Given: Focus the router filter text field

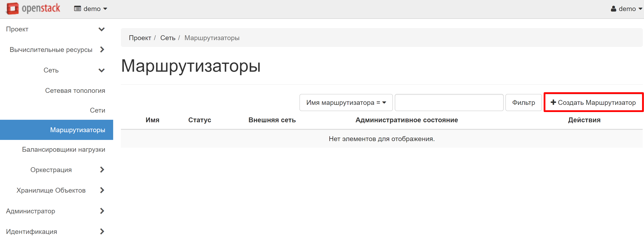Looking at the screenshot, I should pyautogui.click(x=449, y=102).
